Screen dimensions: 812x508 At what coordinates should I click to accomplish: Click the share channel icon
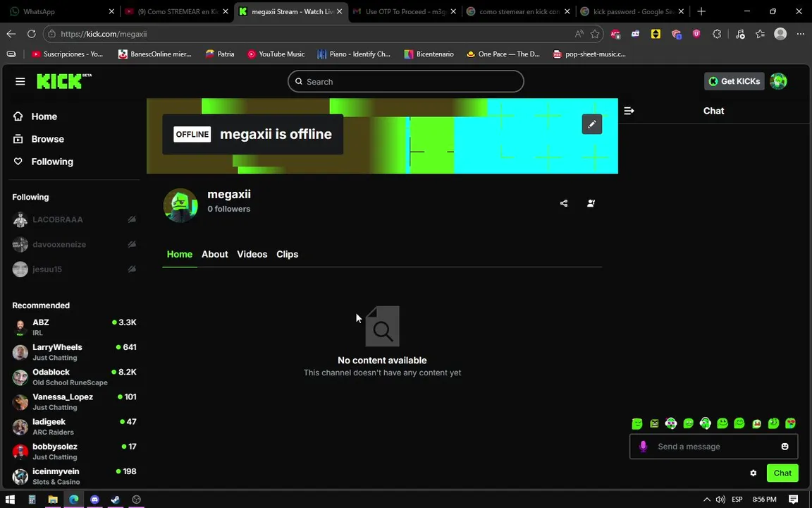564,203
